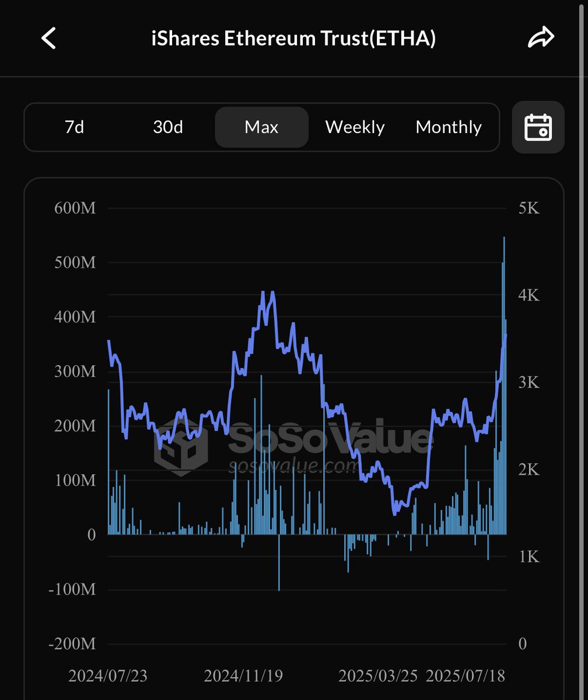Click the 2025/07/18 date label
Screen dimensions: 588x700
click(466, 676)
